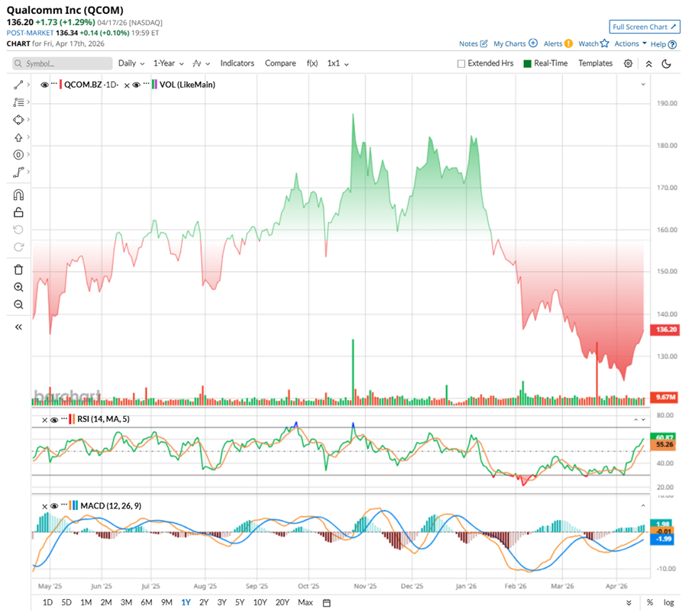The height and width of the screenshot is (616, 689).
Task: Select the 1D time range
Action: 47,602
